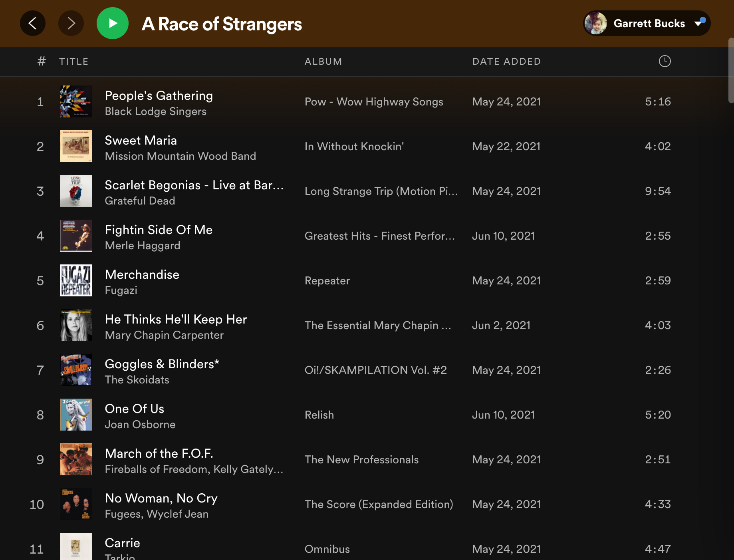
Task: Open album Pow - Wow Highway Songs
Action: (x=374, y=102)
